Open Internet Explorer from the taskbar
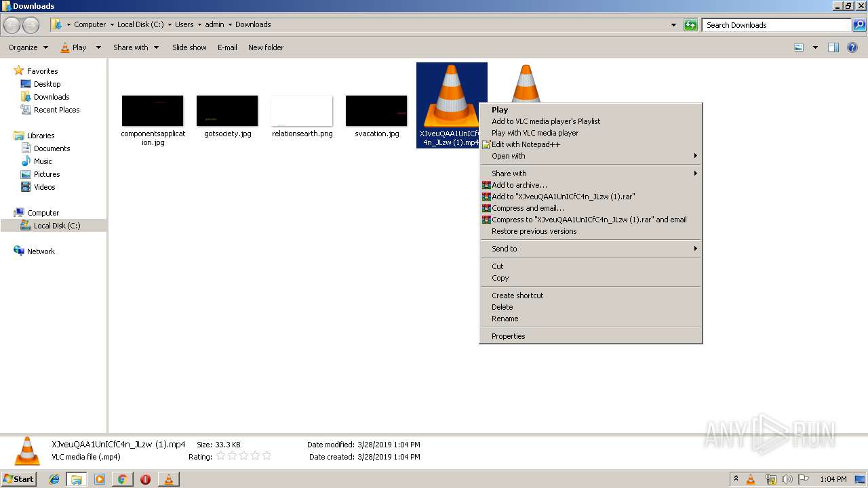Viewport: 868px width, 488px height. point(54,479)
